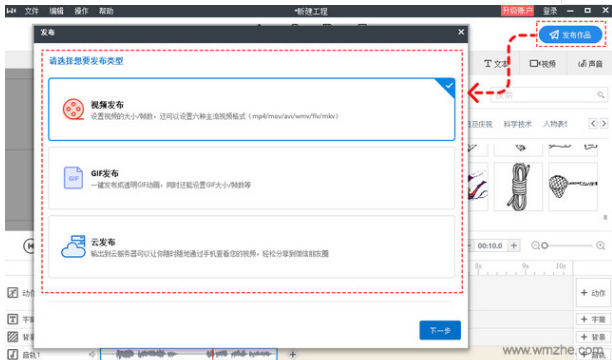Click the skip-to-start playback button
The width and height of the screenshot is (612, 360).
pyautogui.click(x=29, y=246)
